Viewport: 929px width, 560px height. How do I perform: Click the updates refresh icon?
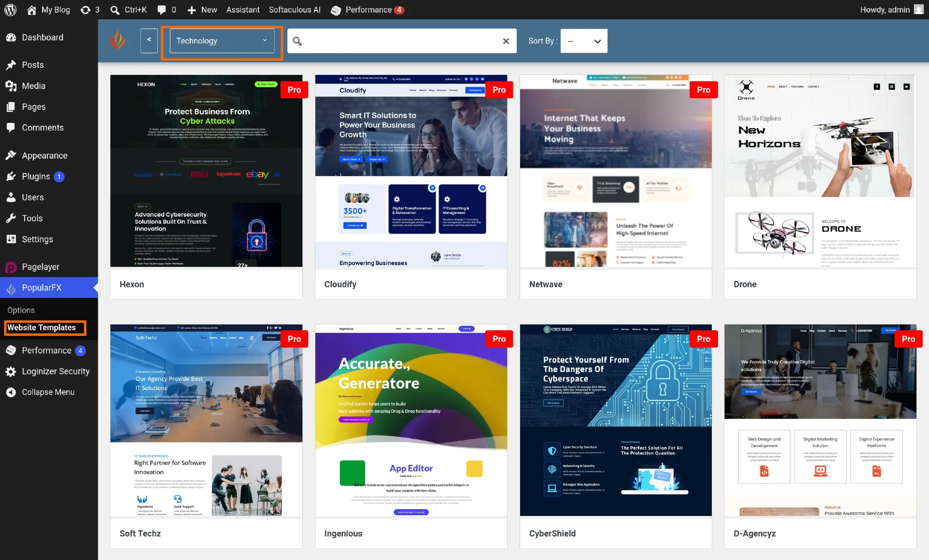coord(86,10)
